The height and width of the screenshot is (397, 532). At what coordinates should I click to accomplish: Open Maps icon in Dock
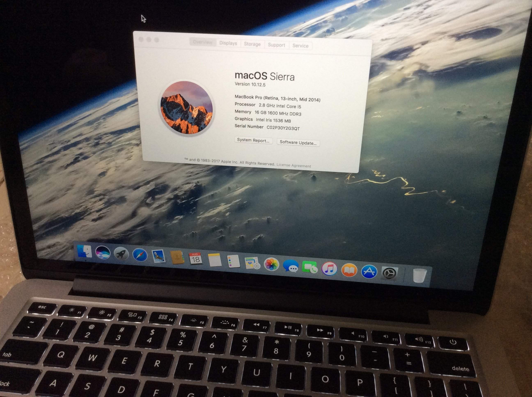(x=252, y=263)
